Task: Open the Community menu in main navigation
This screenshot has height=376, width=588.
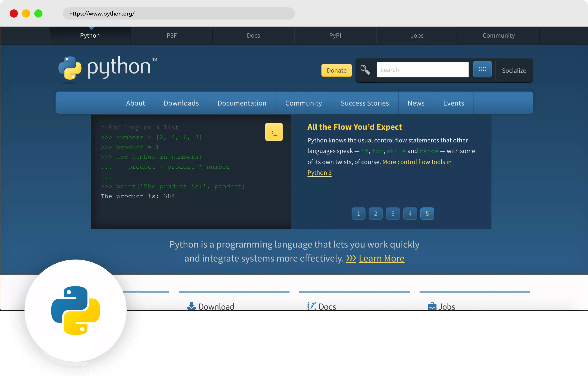Action: point(304,103)
